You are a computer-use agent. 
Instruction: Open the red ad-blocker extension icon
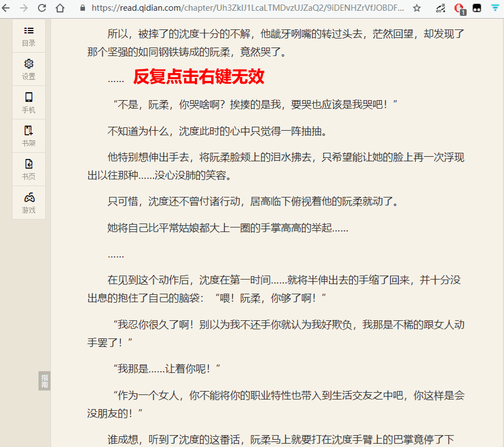(x=460, y=8)
